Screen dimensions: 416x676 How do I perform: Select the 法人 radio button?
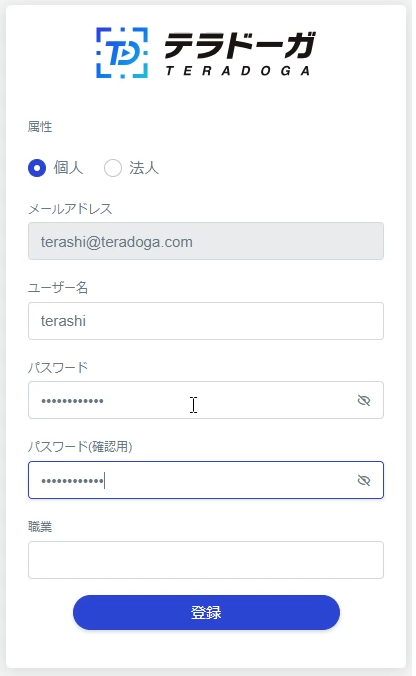tap(113, 168)
